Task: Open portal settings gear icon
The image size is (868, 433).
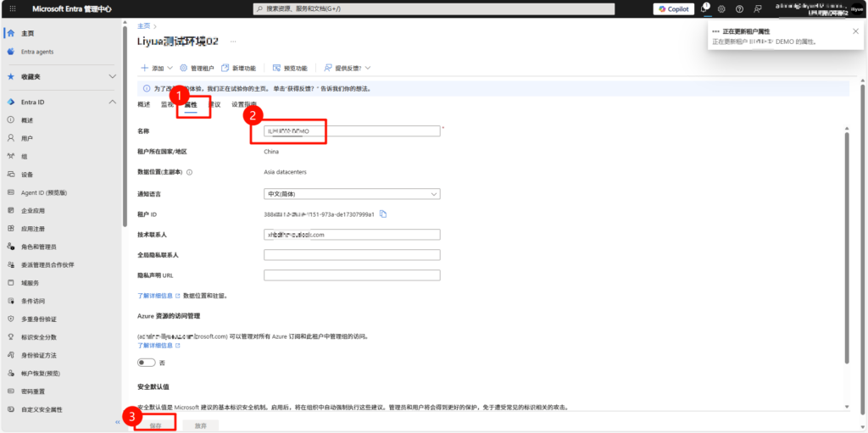Action: tap(721, 8)
